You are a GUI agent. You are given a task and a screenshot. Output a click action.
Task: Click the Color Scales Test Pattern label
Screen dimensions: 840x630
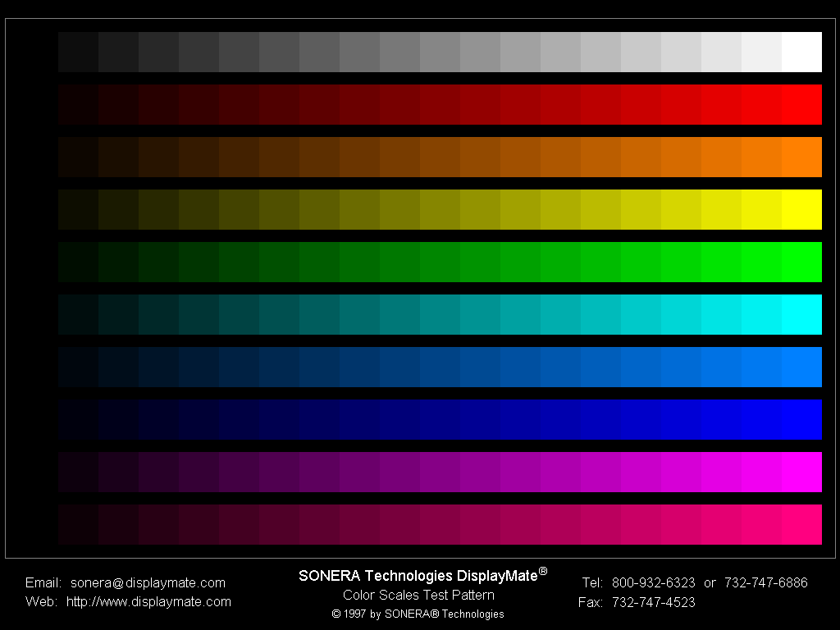[419, 595]
